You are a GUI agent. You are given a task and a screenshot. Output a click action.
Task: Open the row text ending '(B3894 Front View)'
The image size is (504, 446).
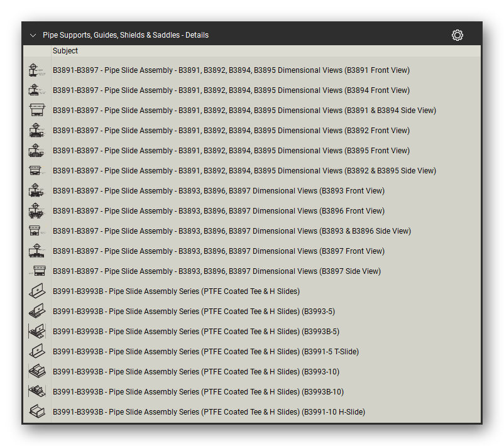pyautogui.click(x=231, y=90)
